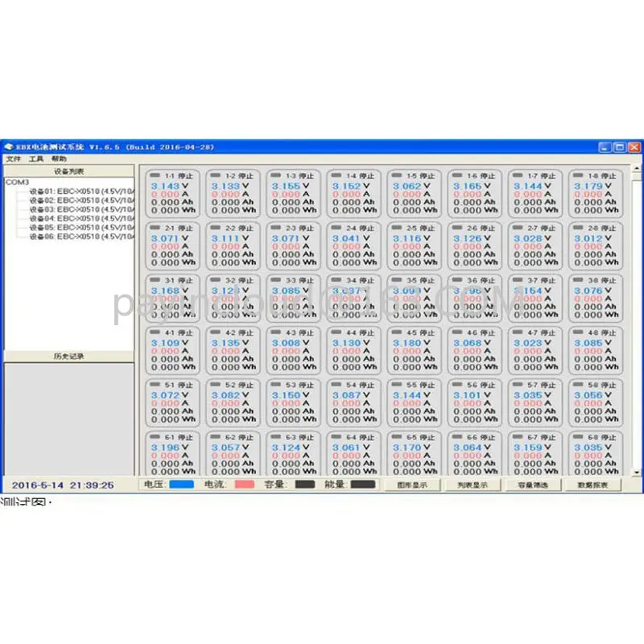The height and width of the screenshot is (644, 644).
Task: Select 设备04 in the device list
Action: click(x=82, y=218)
